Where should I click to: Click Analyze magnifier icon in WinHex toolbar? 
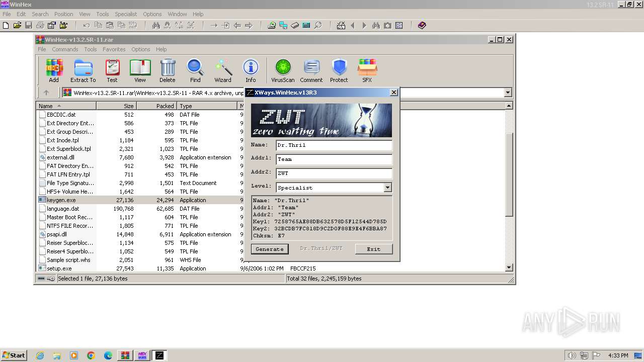tap(318, 25)
